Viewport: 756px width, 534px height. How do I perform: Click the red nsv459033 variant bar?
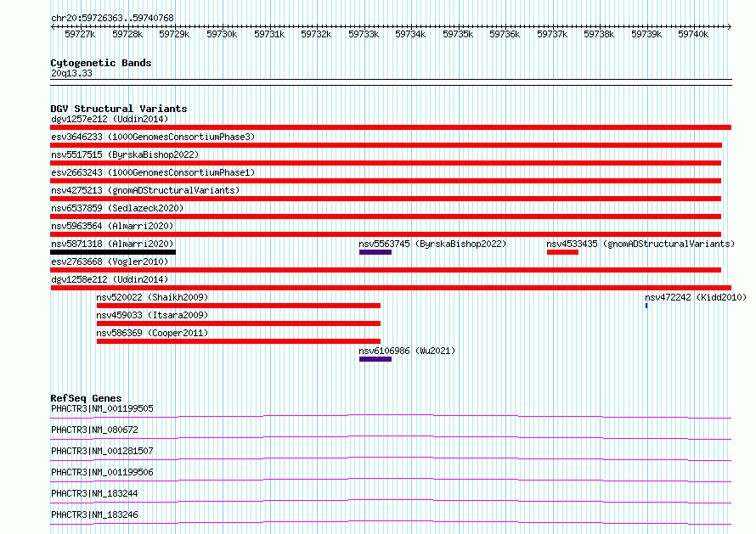tap(239, 323)
